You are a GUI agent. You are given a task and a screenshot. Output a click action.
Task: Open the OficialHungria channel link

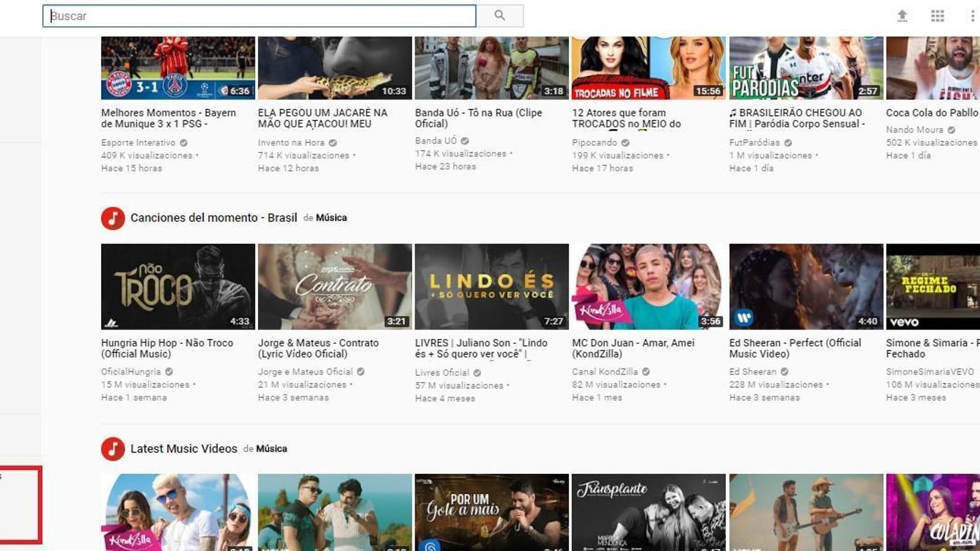click(130, 372)
